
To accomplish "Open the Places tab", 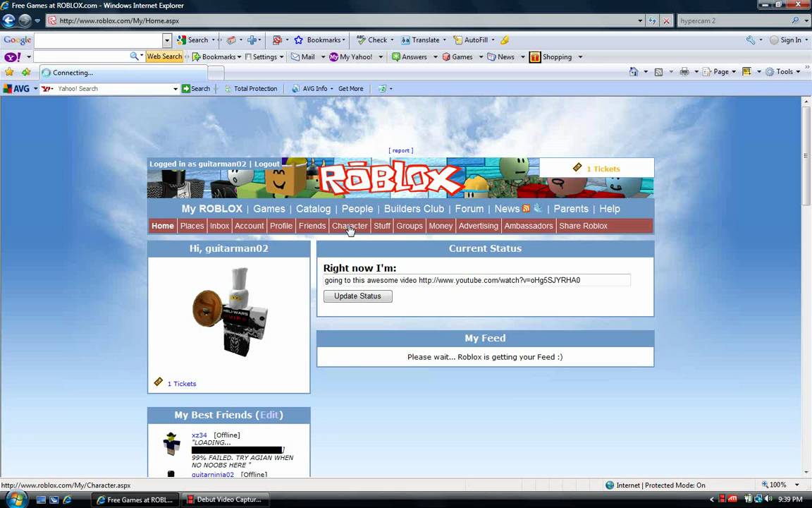I will (192, 226).
